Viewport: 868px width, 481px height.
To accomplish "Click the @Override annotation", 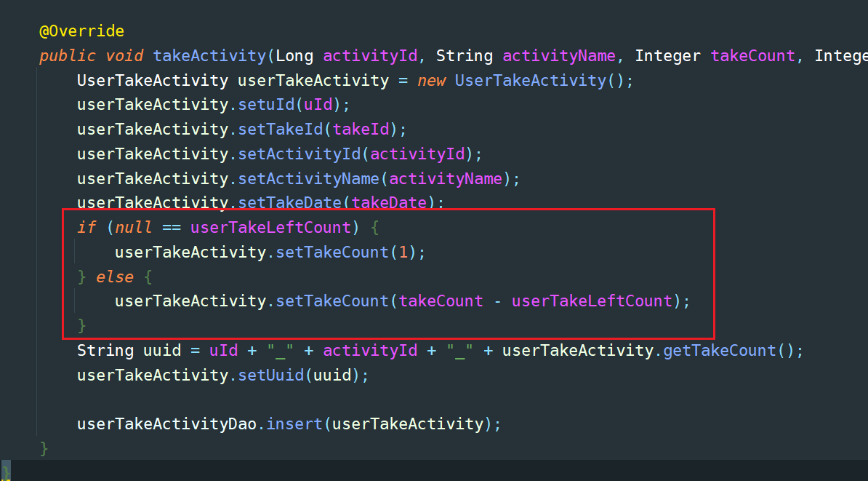I will [81, 31].
